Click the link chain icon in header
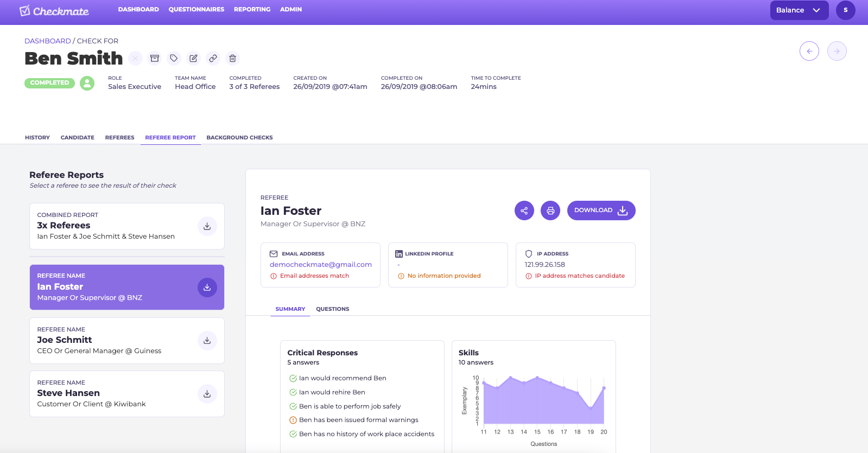The height and width of the screenshot is (453, 868). (213, 58)
